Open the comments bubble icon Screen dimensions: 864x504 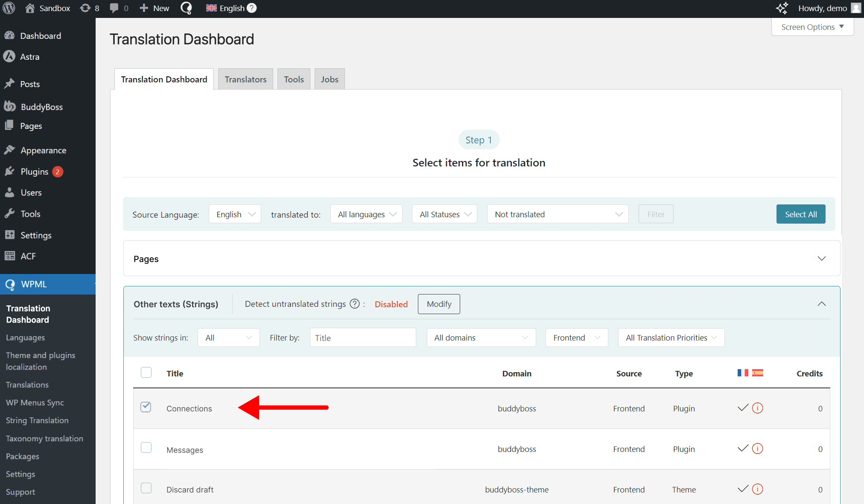coord(114,8)
